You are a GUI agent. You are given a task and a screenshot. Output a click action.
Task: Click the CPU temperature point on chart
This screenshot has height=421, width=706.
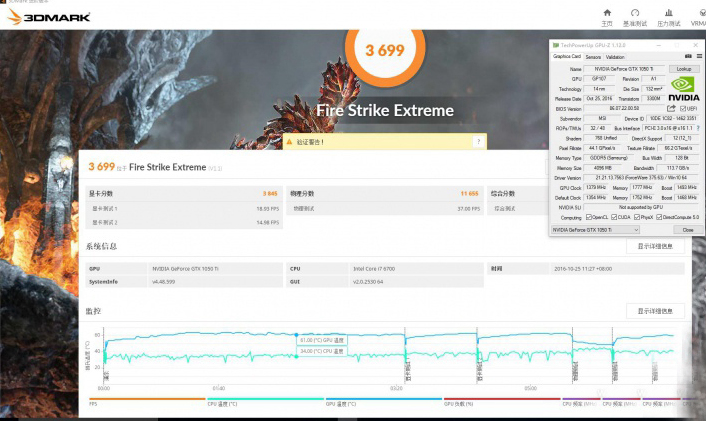tap(296, 357)
